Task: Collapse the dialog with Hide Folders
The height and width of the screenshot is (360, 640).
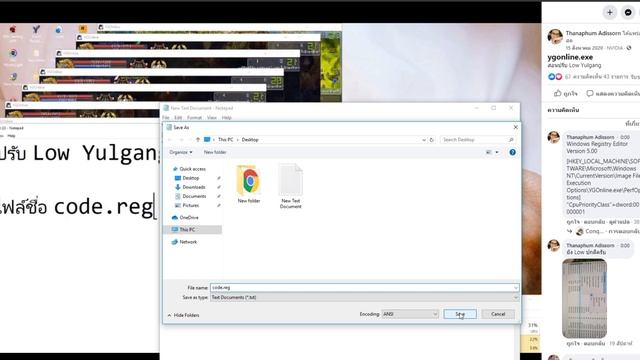Action: 183,315
